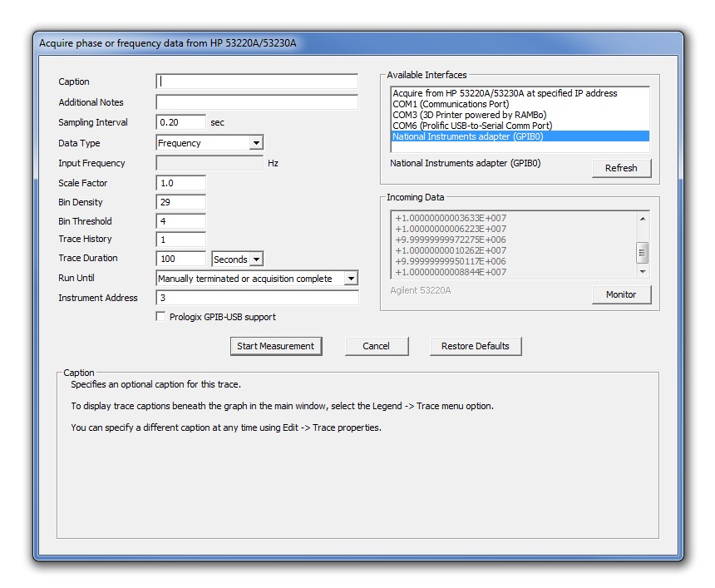Click the +9.99999999972275E+006 data line

coord(451,240)
